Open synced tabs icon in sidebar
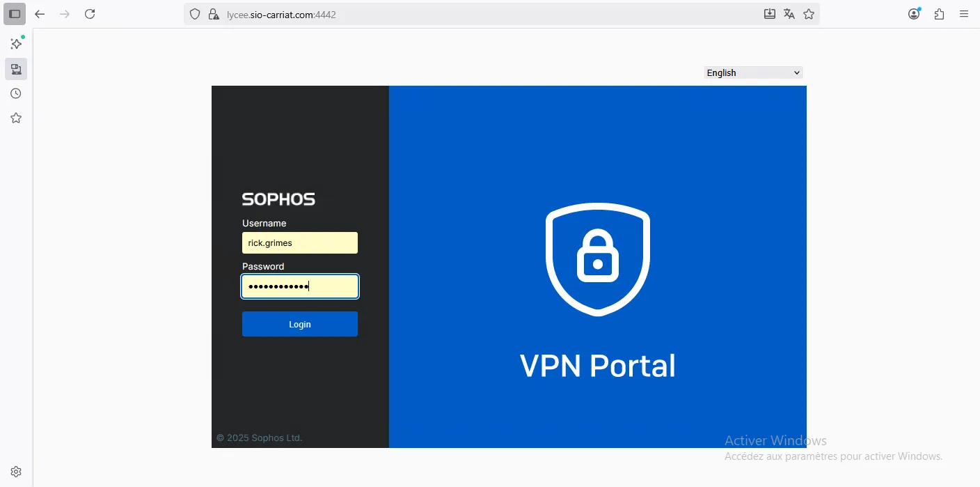Screen dimensions: 980x487 (16, 69)
